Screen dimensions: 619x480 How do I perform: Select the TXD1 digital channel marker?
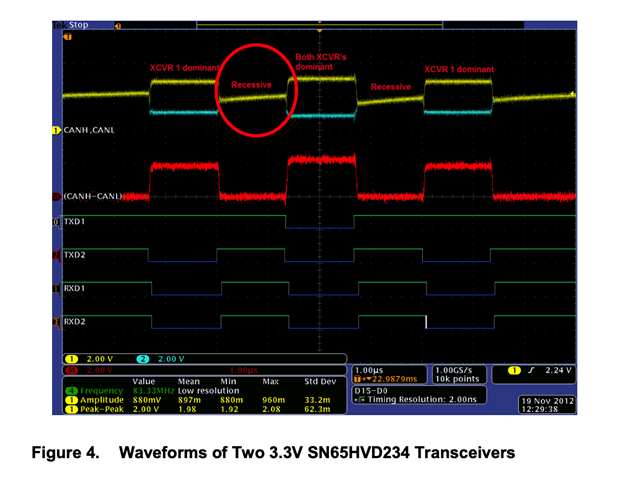pos(57,222)
